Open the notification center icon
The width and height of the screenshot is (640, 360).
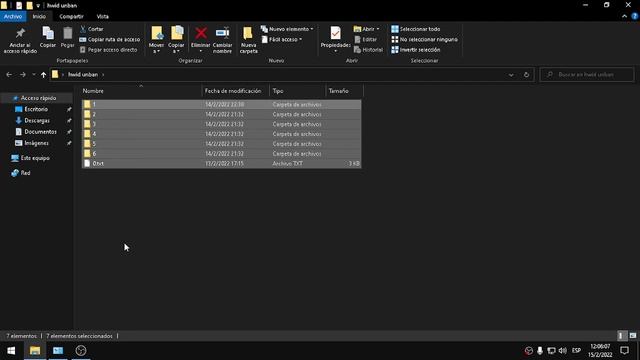624,351
